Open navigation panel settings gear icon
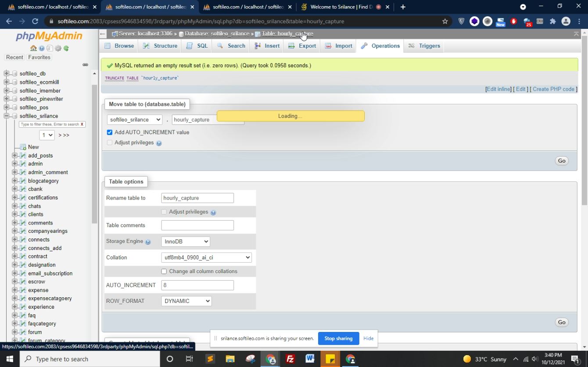 click(x=58, y=48)
